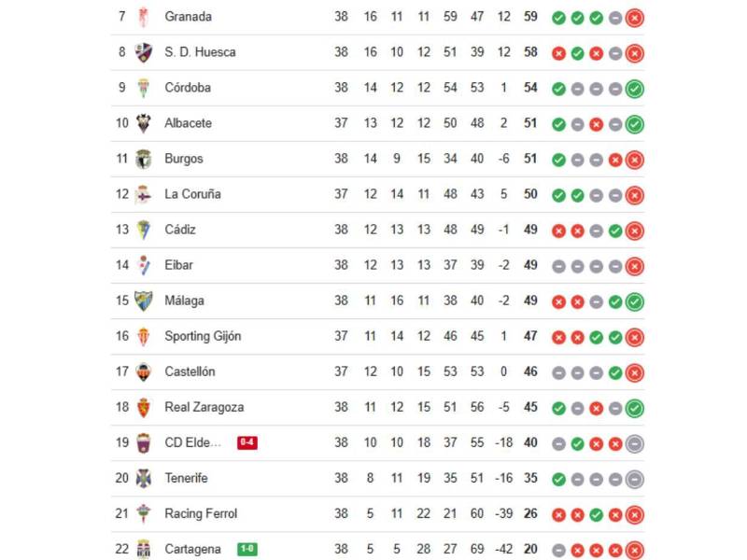Click the La Coruña club crest
The height and width of the screenshot is (560, 747).
[145, 194]
